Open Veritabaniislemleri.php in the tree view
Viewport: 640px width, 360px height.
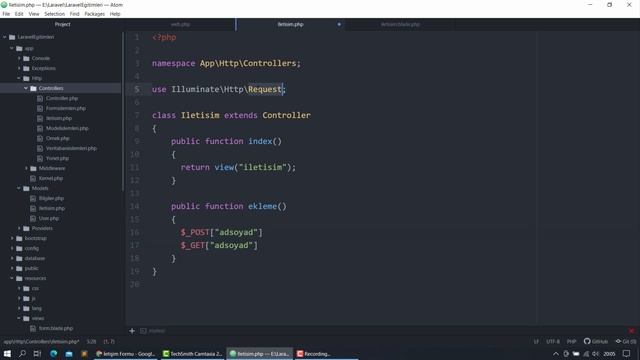click(x=71, y=149)
